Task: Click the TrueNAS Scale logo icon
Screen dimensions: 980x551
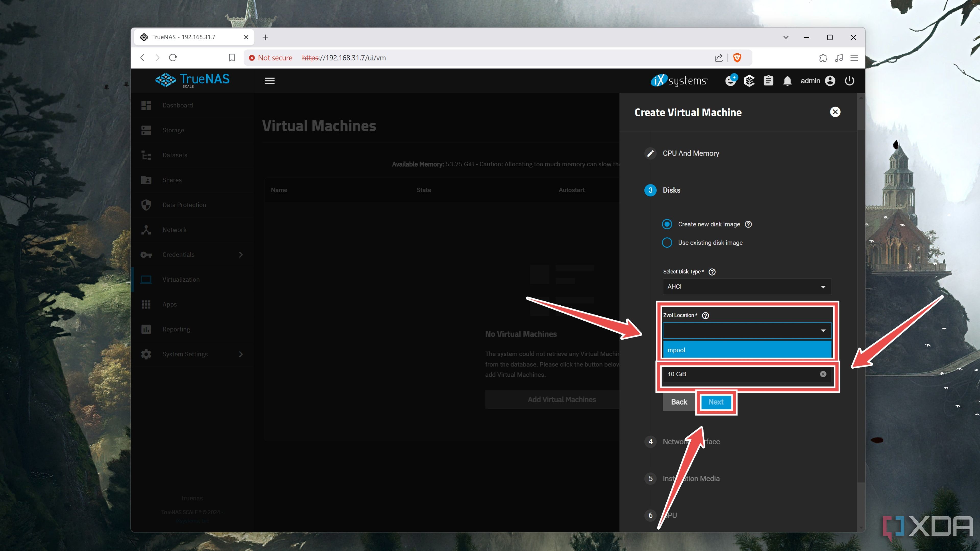Action: [166, 80]
